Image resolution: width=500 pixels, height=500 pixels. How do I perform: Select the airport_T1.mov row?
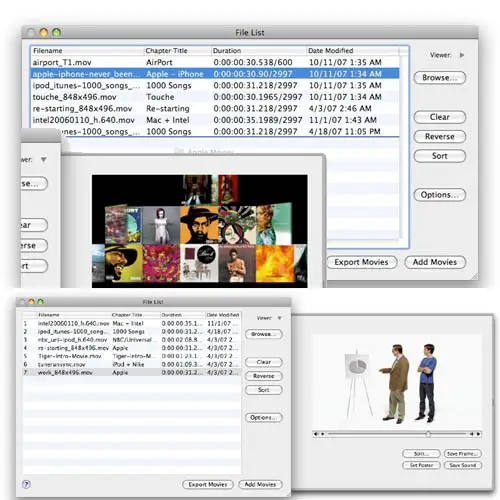tap(215, 62)
